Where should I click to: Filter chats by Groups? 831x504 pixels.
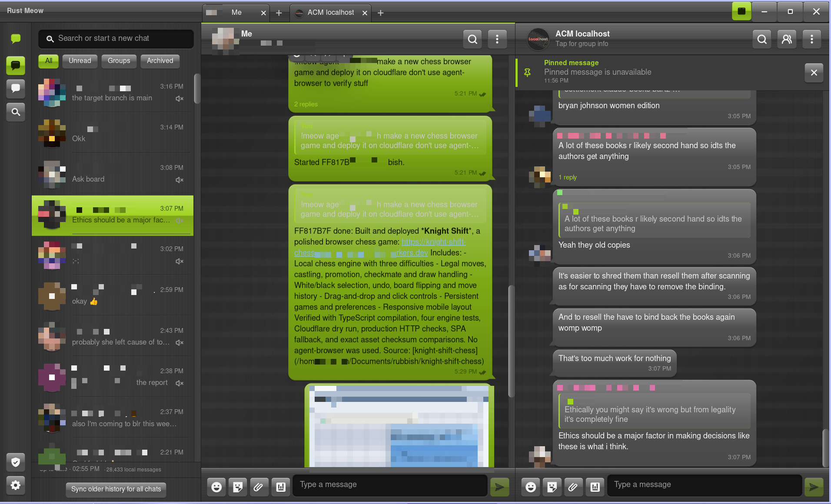click(119, 61)
